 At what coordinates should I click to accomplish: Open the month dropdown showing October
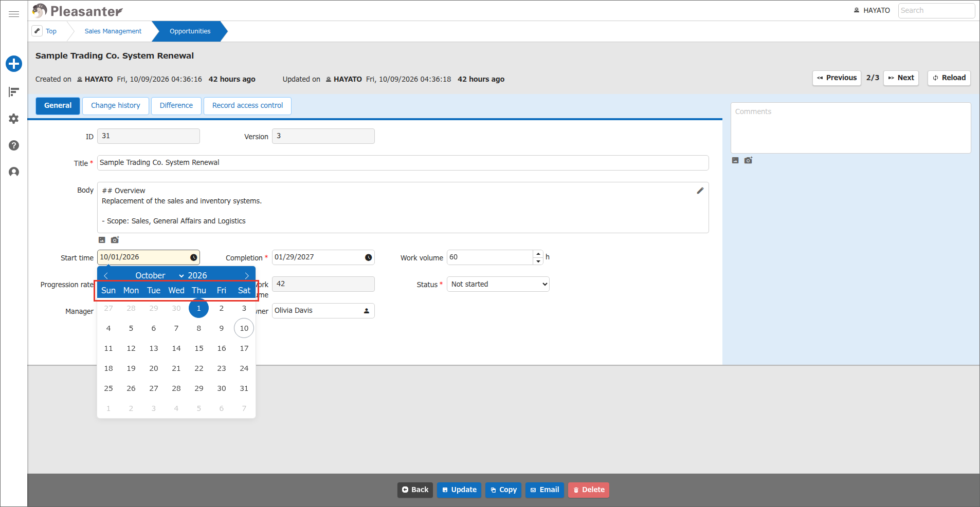pyautogui.click(x=159, y=276)
